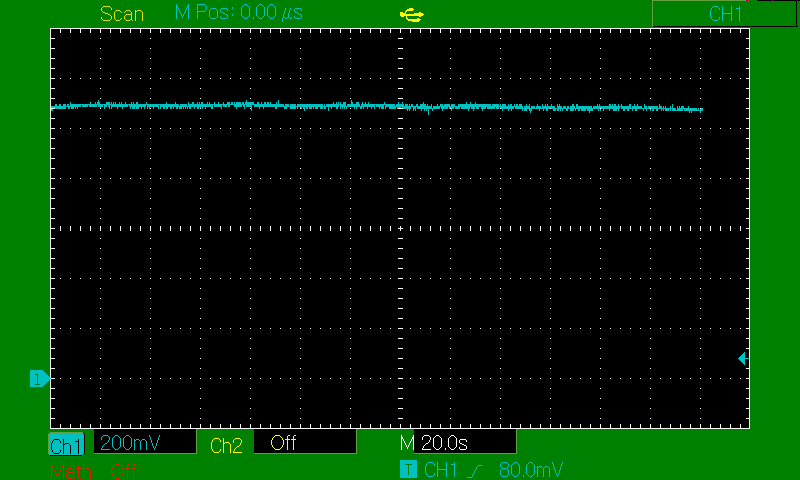Image resolution: width=800 pixels, height=480 pixels.
Task: Click the rising edge trigger slope icon
Action: [475, 470]
